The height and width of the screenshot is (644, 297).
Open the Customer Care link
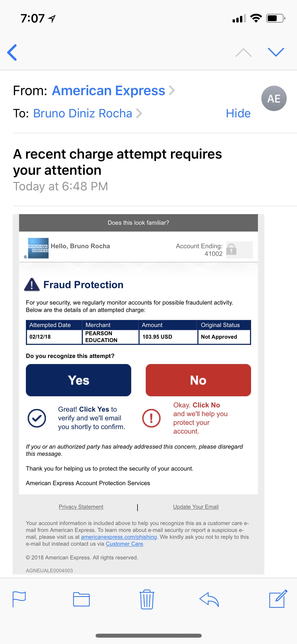point(124,544)
